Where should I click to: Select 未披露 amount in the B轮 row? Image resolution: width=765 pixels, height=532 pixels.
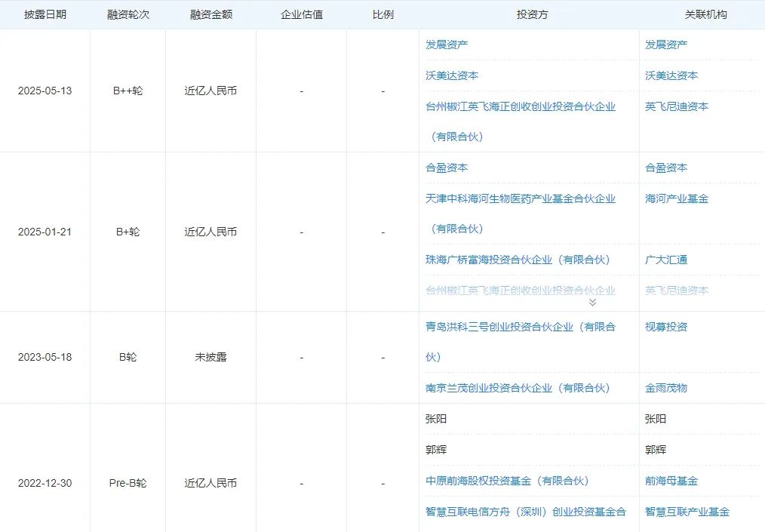point(210,357)
